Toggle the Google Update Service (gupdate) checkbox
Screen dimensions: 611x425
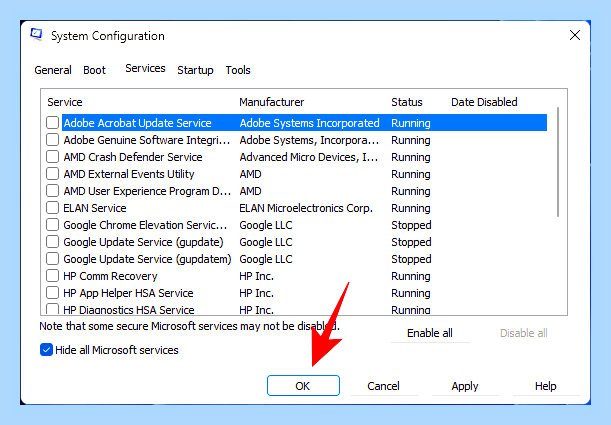(52, 242)
